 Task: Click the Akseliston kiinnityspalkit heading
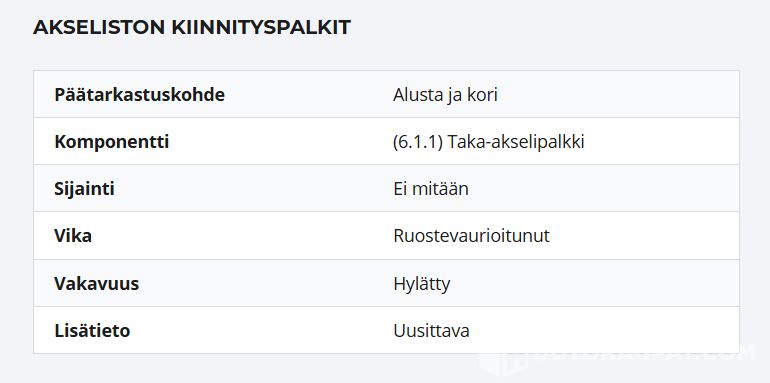[x=192, y=27]
